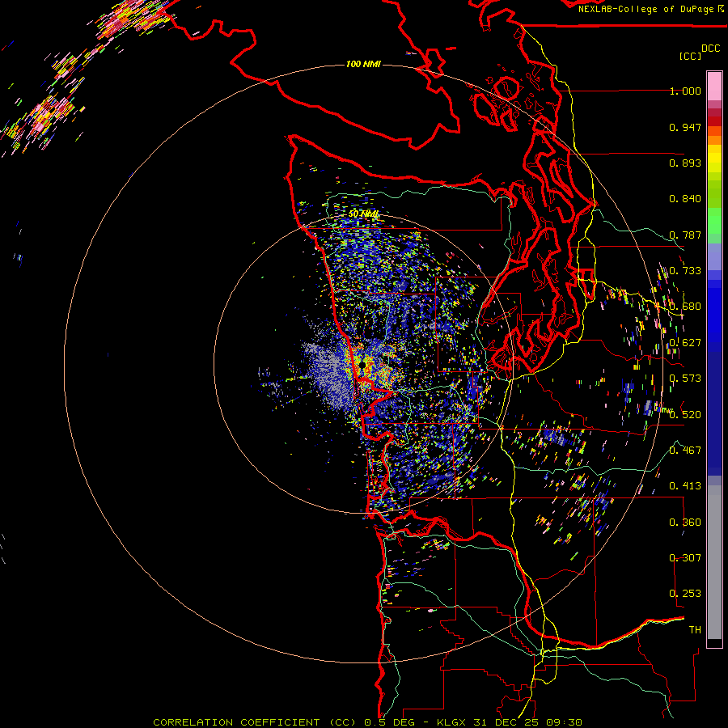Click the DCC label above the color bar
Image resolution: width=728 pixels, height=728 pixels.
(710, 49)
